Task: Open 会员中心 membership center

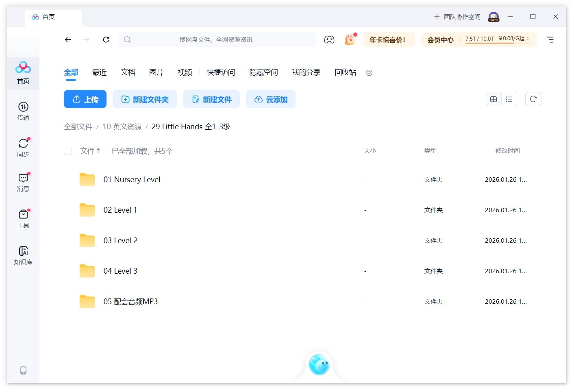Action: point(440,39)
